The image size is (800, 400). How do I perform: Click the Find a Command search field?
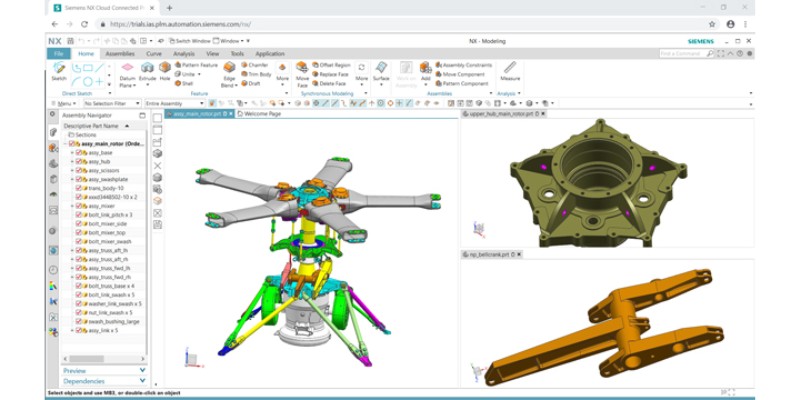(x=687, y=54)
